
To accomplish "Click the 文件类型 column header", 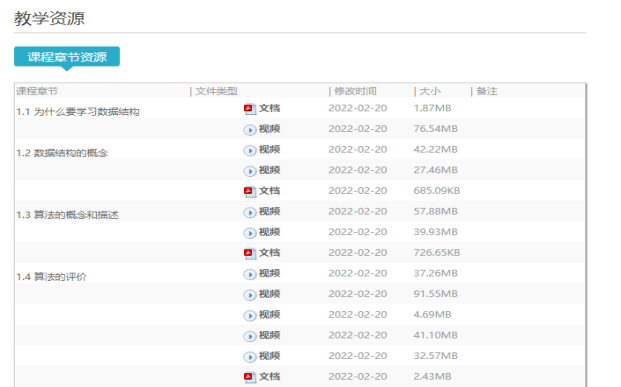I will [216, 91].
